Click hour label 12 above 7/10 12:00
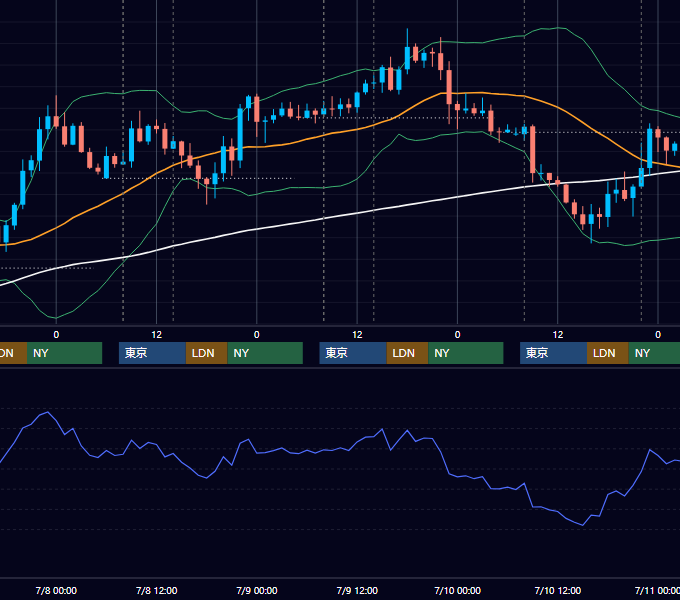 pos(558,335)
